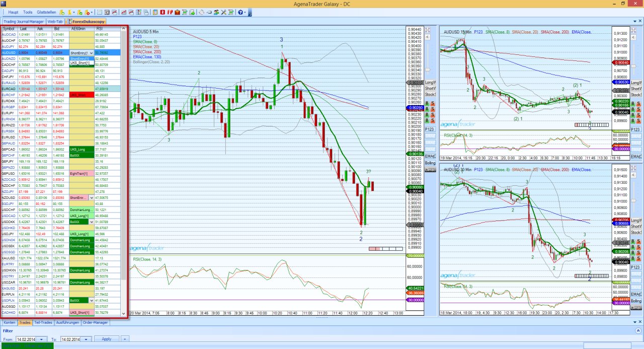Image resolution: width=644 pixels, height=349 pixels.
Task: Maximize the AUDUSD 30 Min chart
Action: [633, 168]
